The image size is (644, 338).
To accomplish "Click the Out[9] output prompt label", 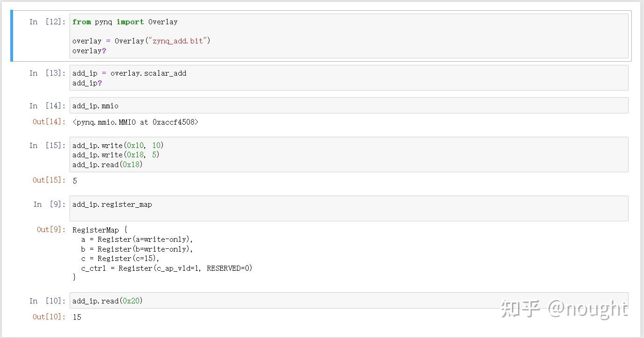I will point(51,229).
